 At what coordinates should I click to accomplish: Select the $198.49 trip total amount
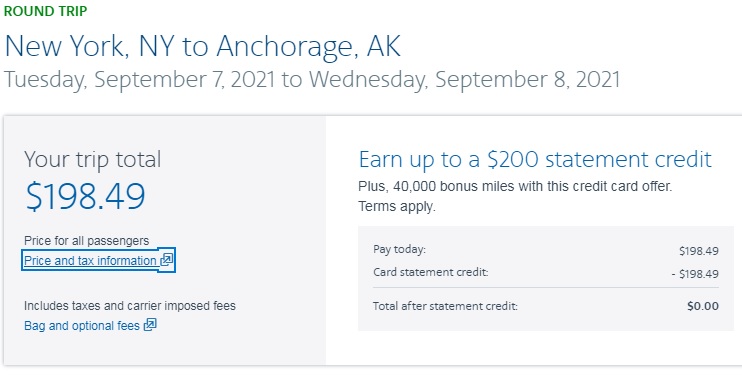pos(86,196)
